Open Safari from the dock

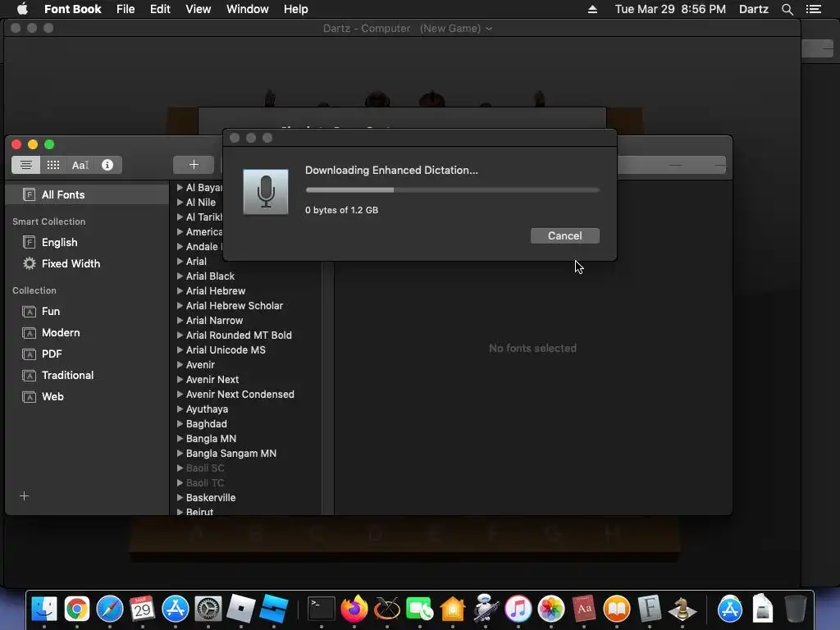tap(110, 609)
